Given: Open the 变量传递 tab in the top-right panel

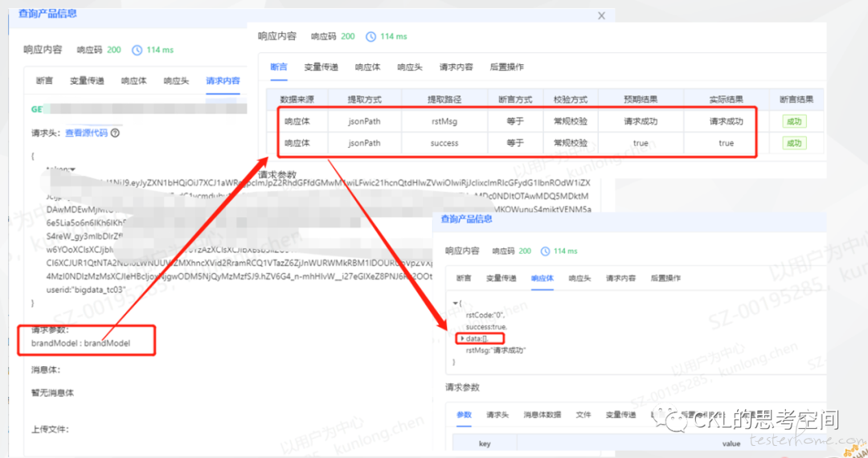Looking at the screenshot, I should pyautogui.click(x=321, y=67).
